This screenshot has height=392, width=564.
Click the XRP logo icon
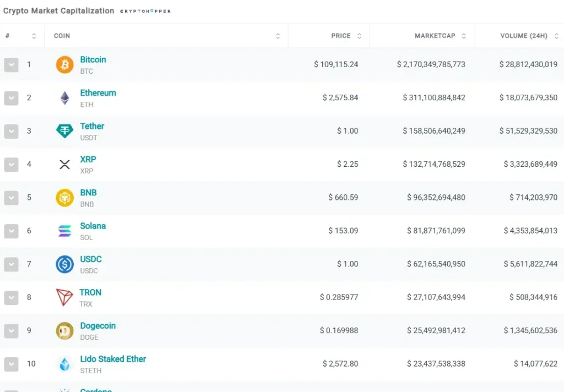point(64,164)
